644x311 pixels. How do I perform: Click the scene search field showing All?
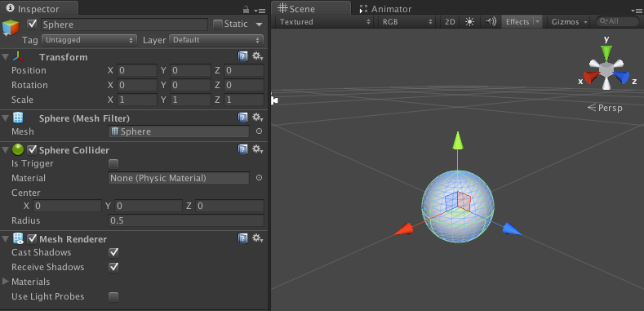[618, 21]
